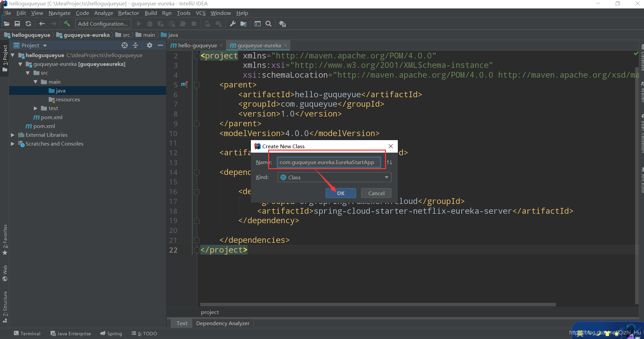Image resolution: width=644 pixels, height=339 pixels.
Task: Collapse the main folder node
Action: click(x=35, y=82)
